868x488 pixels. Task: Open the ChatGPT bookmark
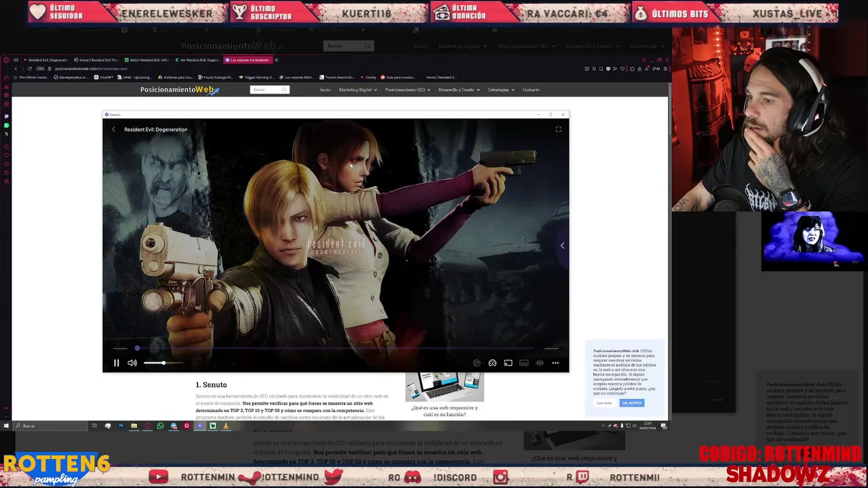tap(104, 77)
